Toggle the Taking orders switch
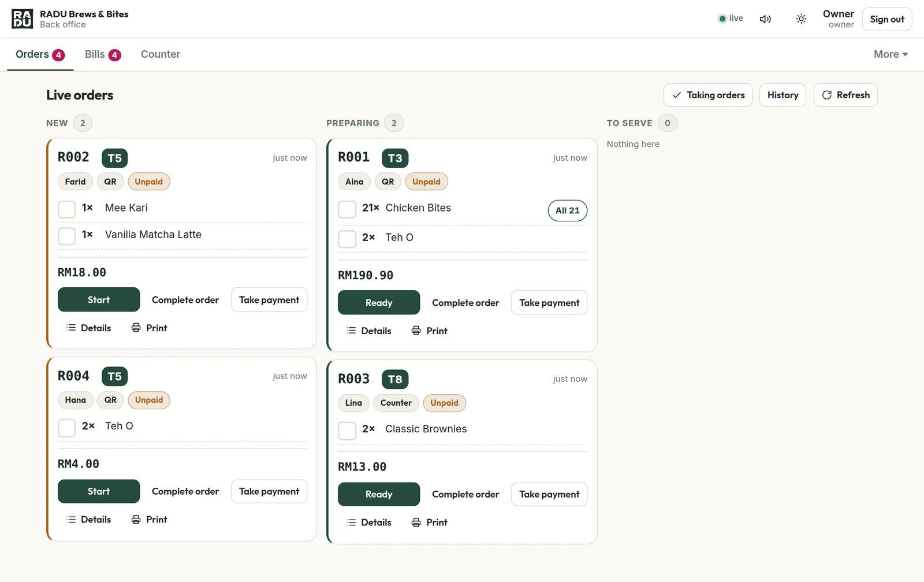 point(708,95)
